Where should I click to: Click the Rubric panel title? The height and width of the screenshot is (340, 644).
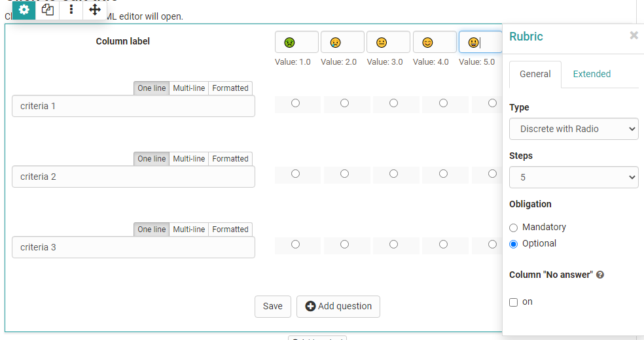pyautogui.click(x=526, y=37)
